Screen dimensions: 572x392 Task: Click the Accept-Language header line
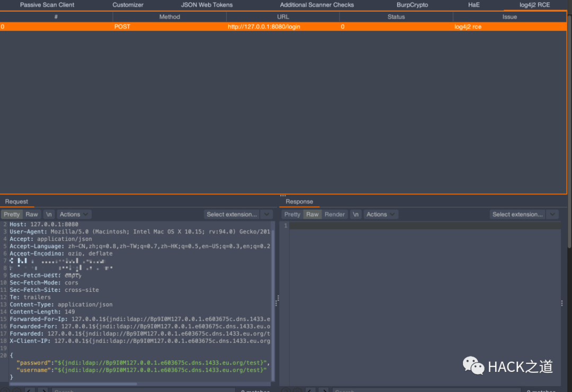[140, 246]
